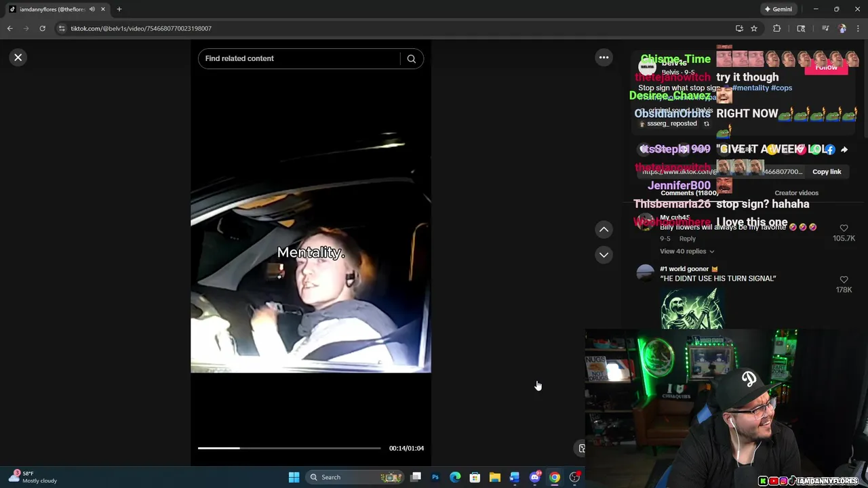The height and width of the screenshot is (488, 868).
Task: Open Task View on the taskbar
Action: pos(416,477)
